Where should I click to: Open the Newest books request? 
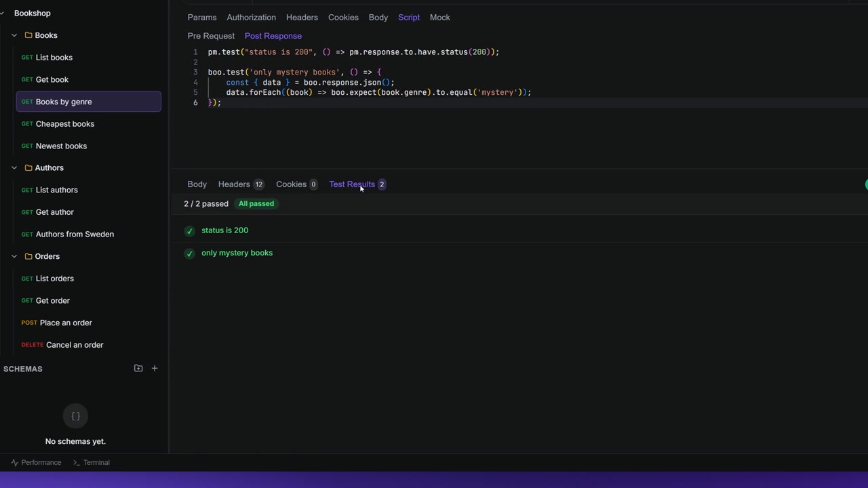(89, 146)
